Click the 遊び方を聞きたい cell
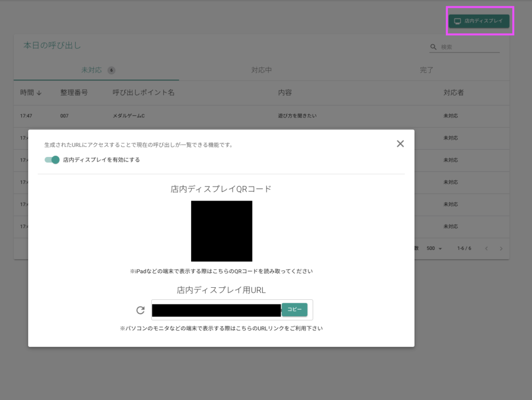 pyautogui.click(x=297, y=116)
